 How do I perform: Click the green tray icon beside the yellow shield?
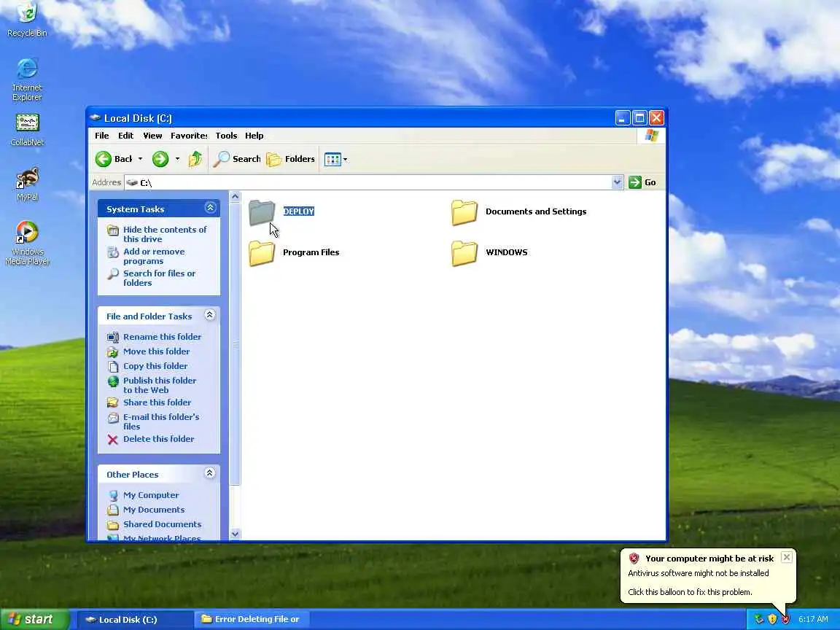[x=759, y=619]
